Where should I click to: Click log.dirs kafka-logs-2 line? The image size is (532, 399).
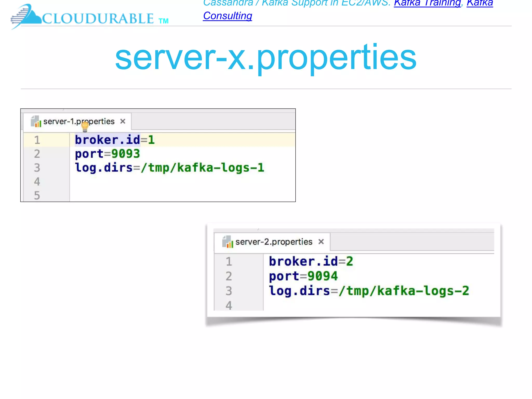369,291
